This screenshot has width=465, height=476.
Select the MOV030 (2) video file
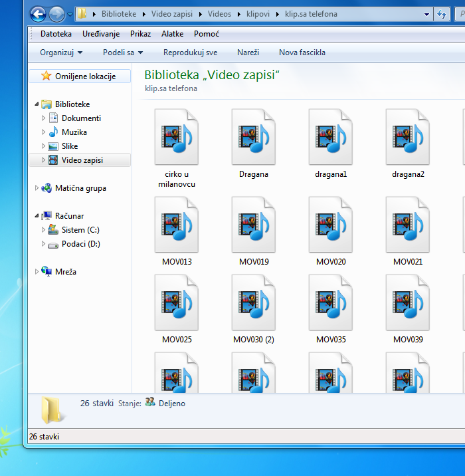(254, 309)
